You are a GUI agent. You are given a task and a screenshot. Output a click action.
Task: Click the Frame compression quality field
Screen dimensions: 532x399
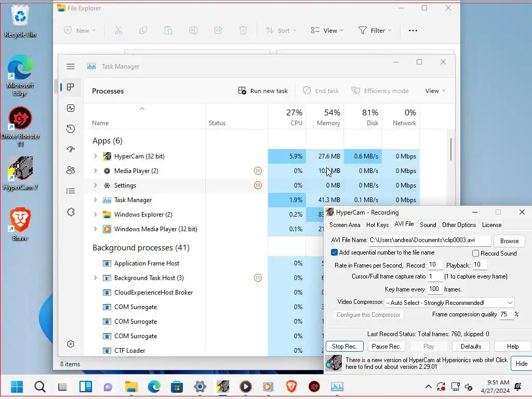click(x=506, y=314)
